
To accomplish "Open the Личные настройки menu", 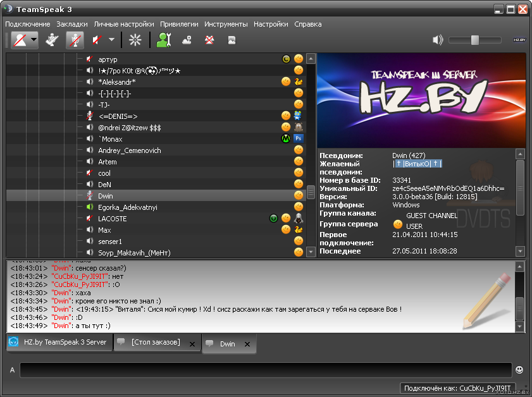I will (124, 24).
